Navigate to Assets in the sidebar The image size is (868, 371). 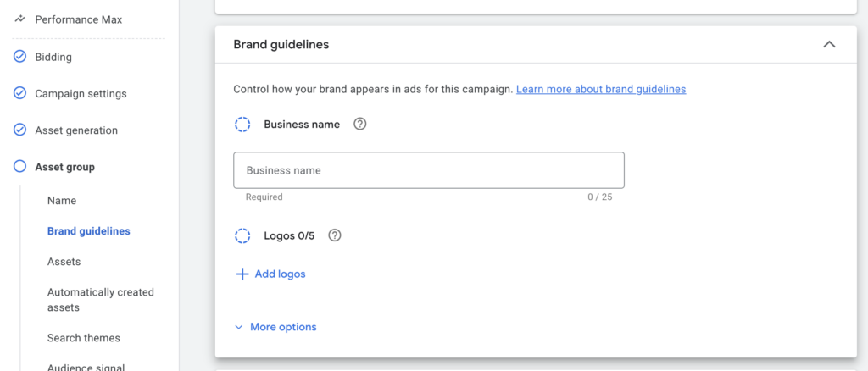point(64,262)
